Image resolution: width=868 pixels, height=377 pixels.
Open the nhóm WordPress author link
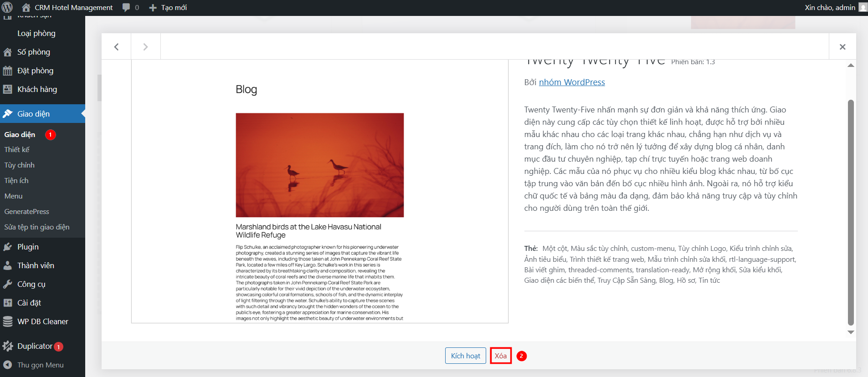tap(572, 82)
